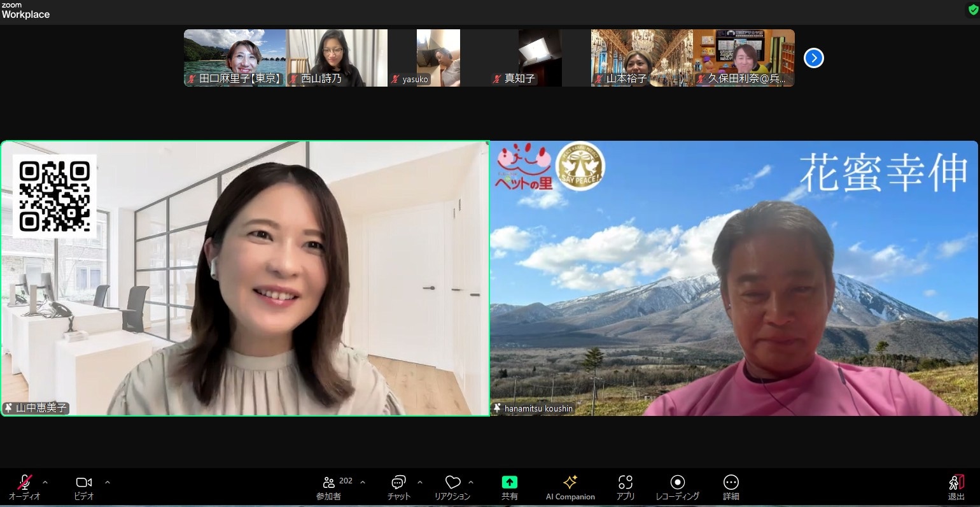Open the リアクション reactions menu

(x=452, y=487)
